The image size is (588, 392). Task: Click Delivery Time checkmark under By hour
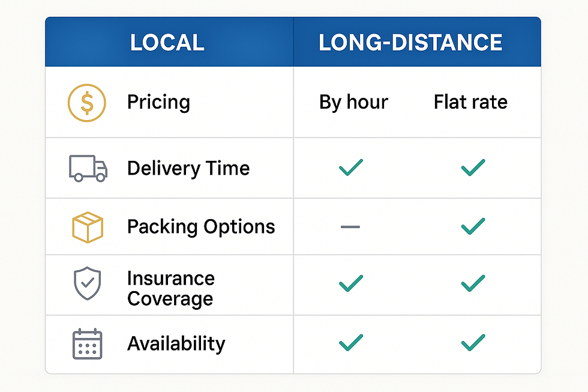click(x=351, y=167)
